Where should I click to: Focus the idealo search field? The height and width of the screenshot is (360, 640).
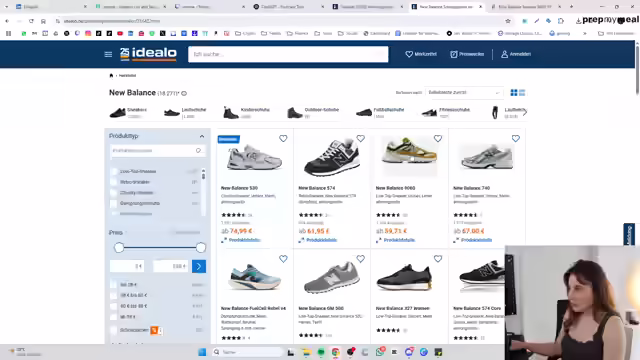pyautogui.click(x=288, y=54)
